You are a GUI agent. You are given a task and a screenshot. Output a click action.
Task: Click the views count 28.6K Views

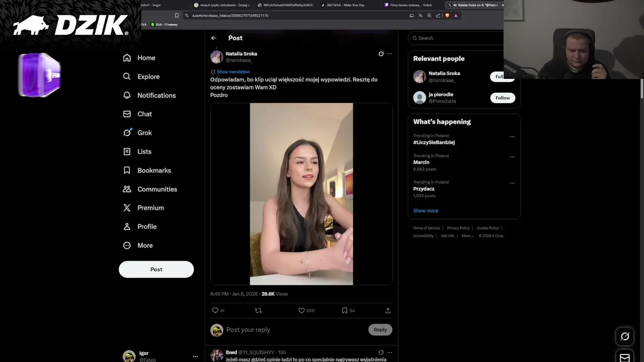coord(275,294)
